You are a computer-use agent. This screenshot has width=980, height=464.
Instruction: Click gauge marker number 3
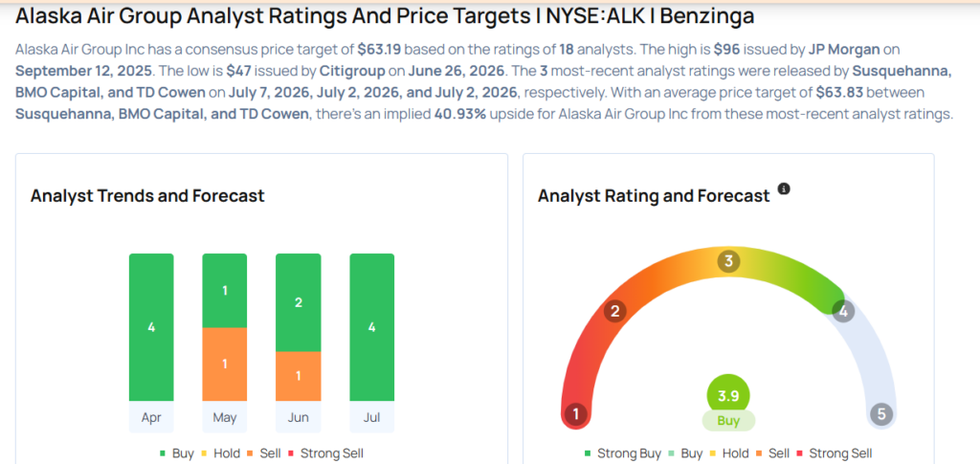tap(728, 262)
